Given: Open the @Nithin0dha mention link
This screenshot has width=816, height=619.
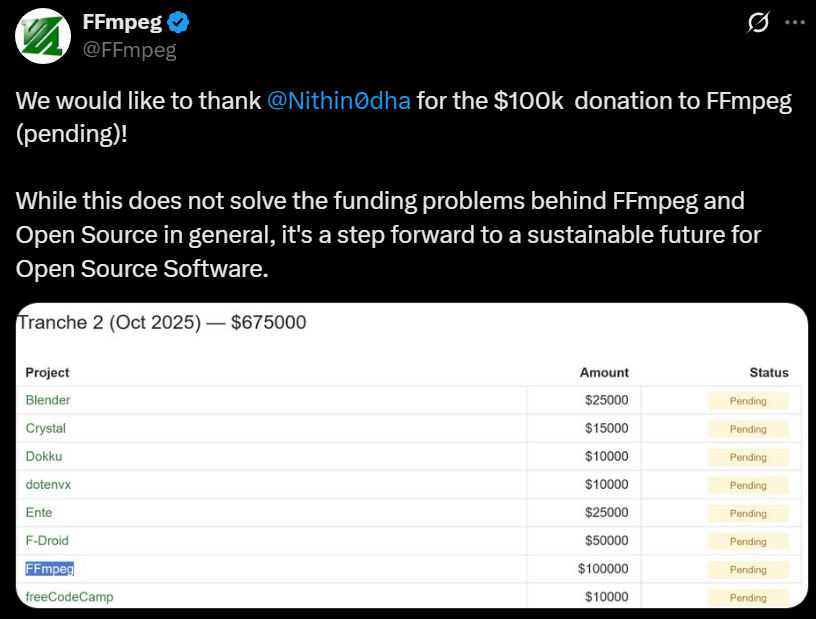Looking at the screenshot, I should (x=339, y=102).
